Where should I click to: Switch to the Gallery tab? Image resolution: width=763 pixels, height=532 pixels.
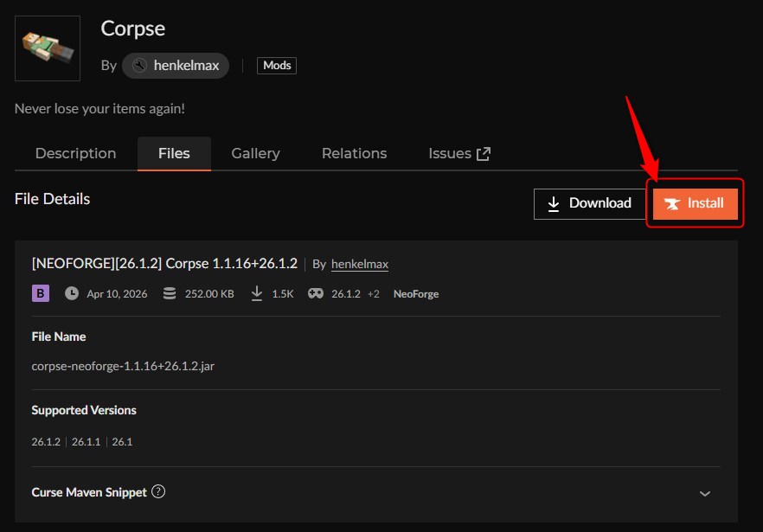[x=254, y=153]
